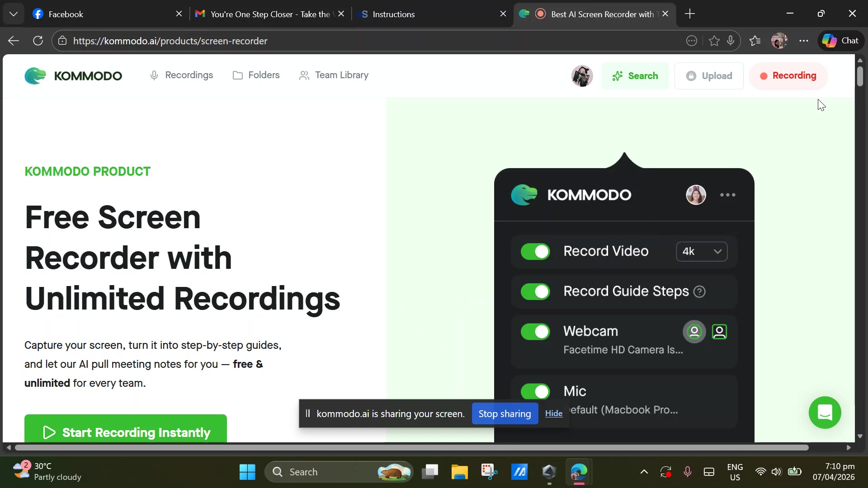The image size is (868, 488).
Task: Toggle the Record Video switch
Action: 535,252
